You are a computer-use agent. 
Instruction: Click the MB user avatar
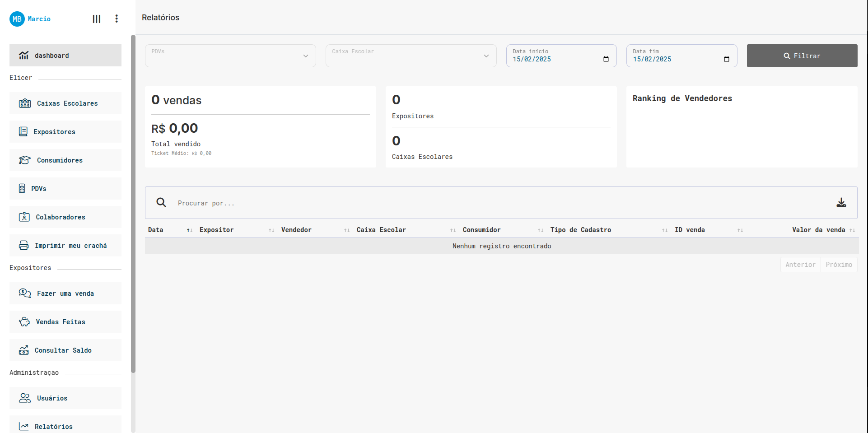(x=17, y=19)
